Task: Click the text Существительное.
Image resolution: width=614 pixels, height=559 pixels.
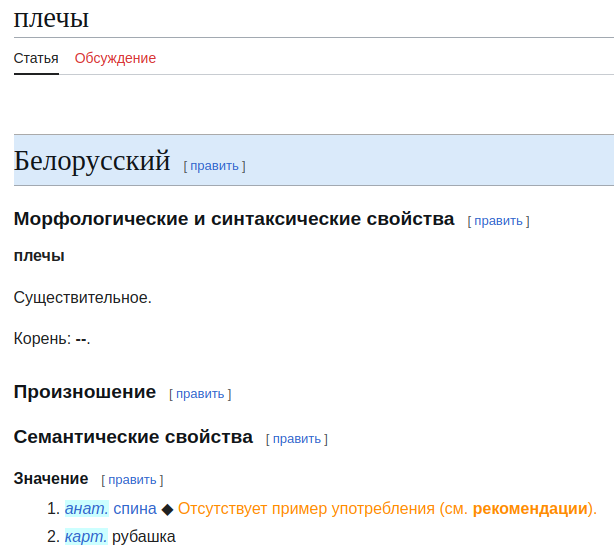Action: [x=83, y=298]
